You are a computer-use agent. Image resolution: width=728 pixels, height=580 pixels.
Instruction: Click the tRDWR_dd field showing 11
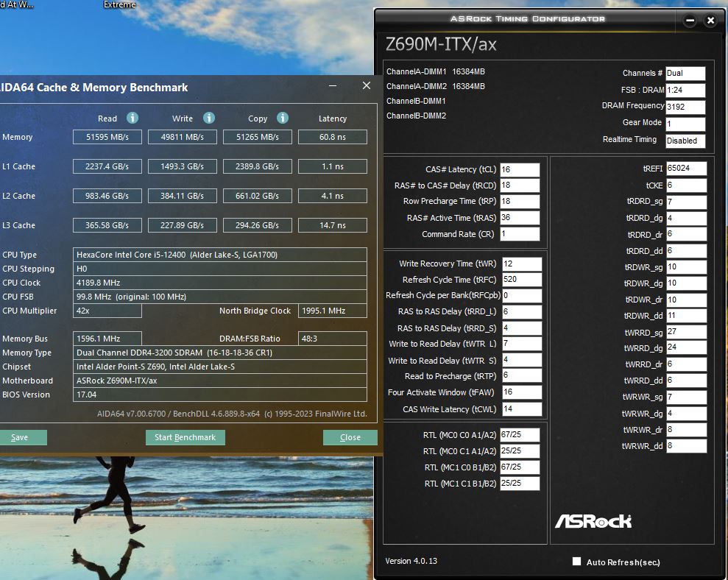[x=686, y=316]
